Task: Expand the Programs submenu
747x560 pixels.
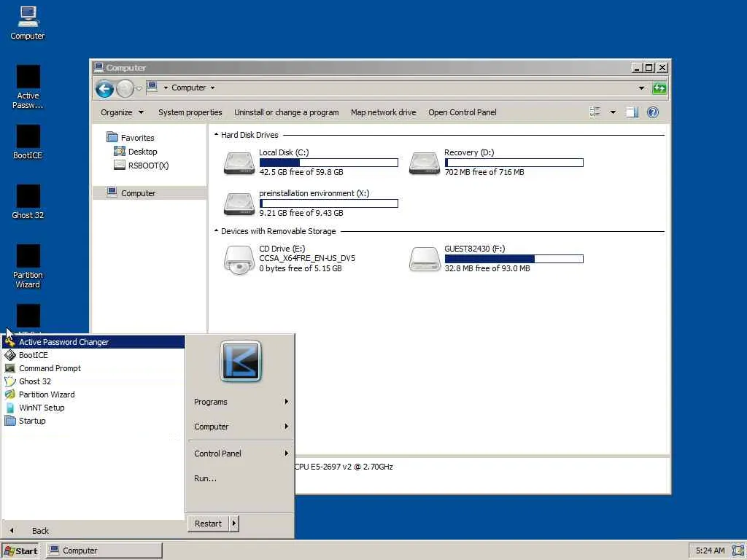Action: point(241,402)
